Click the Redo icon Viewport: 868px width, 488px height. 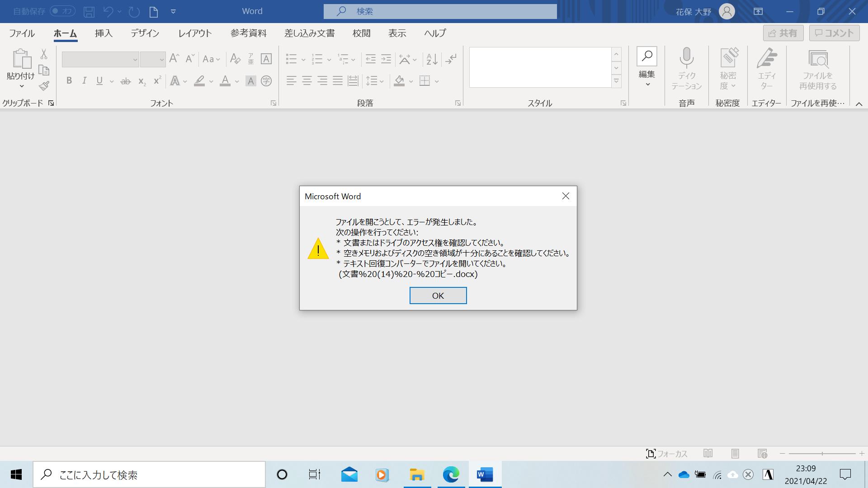pos(134,12)
